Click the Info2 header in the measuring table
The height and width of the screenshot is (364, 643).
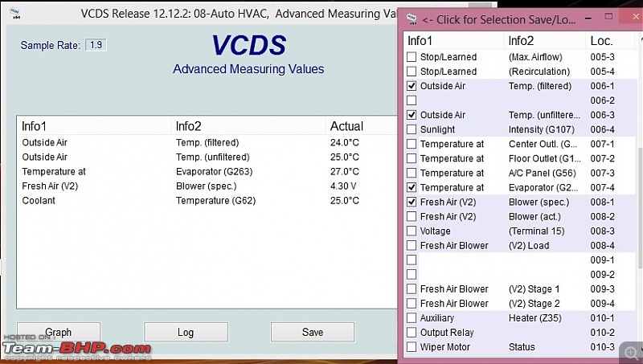tap(248, 126)
